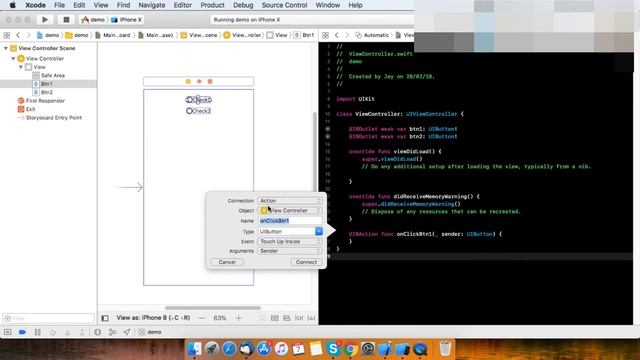Open the Event dropdown set to Touch Up Inside

pyautogui.click(x=290, y=242)
